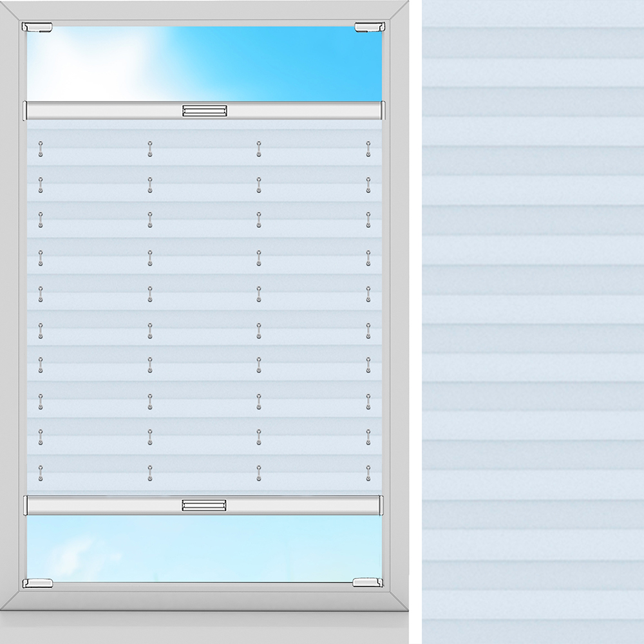This screenshot has width=644, height=644.
Task: Click the third eyelet in the bottom pleat row
Action: pos(259,472)
